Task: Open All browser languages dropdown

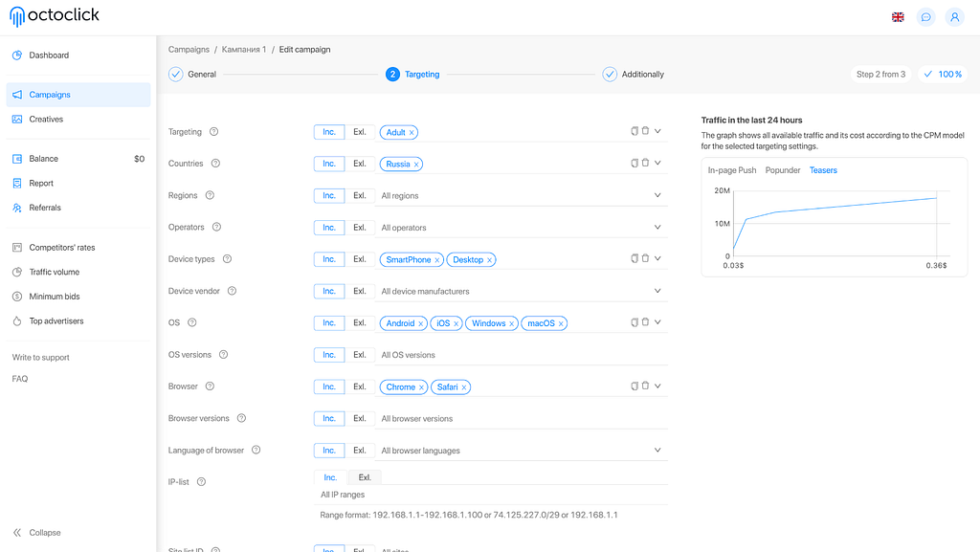Action: click(522, 451)
